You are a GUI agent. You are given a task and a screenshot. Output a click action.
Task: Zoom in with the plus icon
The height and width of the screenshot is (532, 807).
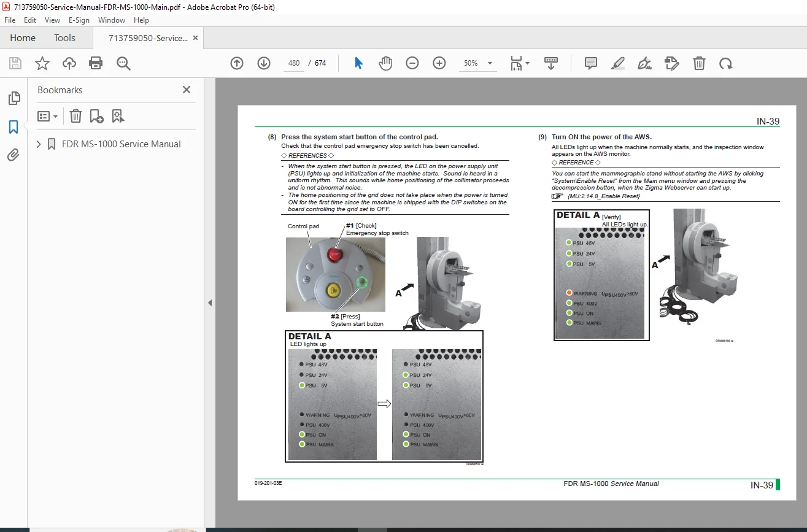439,63
